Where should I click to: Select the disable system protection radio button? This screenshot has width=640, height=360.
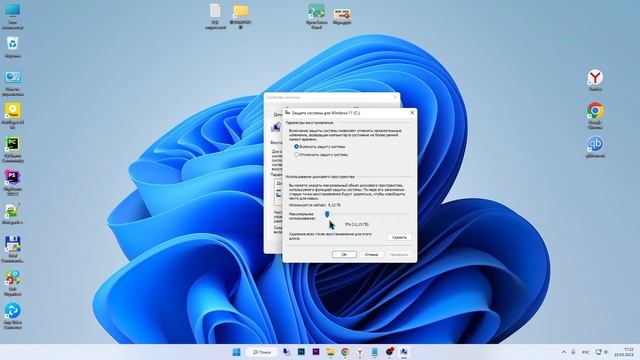[296, 155]
